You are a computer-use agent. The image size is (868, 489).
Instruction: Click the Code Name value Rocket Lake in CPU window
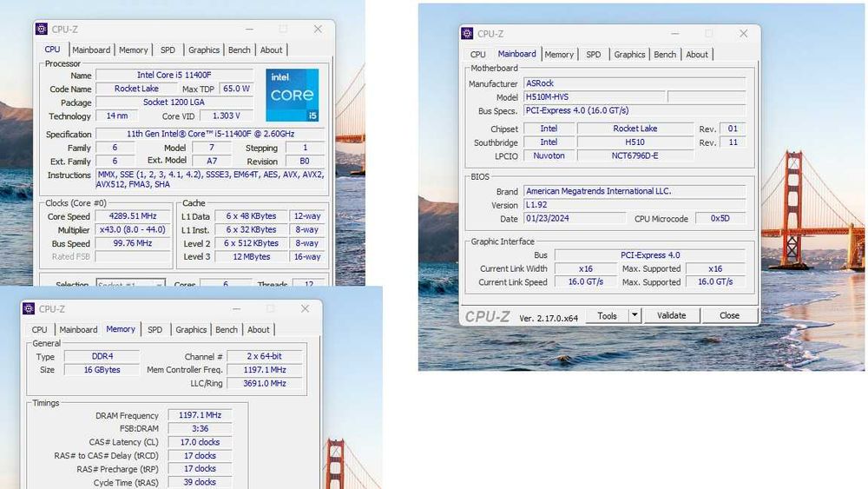click(136, 89)
